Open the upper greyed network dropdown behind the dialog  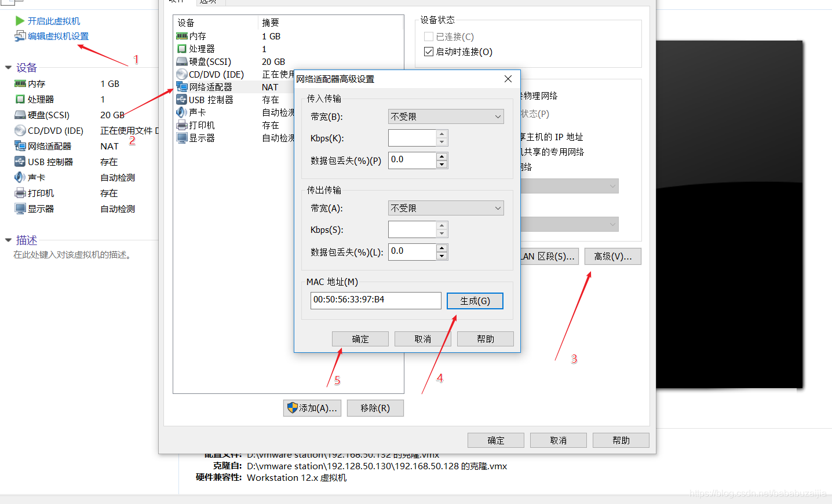(570, 186)
